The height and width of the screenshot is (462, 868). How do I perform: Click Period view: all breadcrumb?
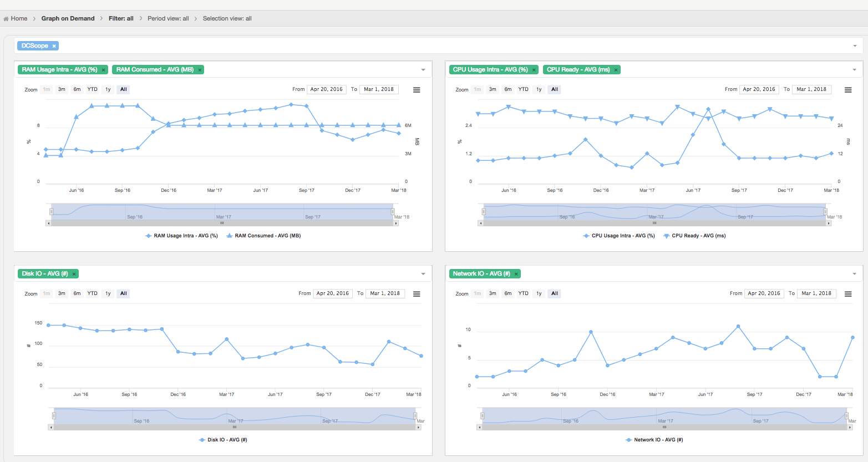pos(168,19)
